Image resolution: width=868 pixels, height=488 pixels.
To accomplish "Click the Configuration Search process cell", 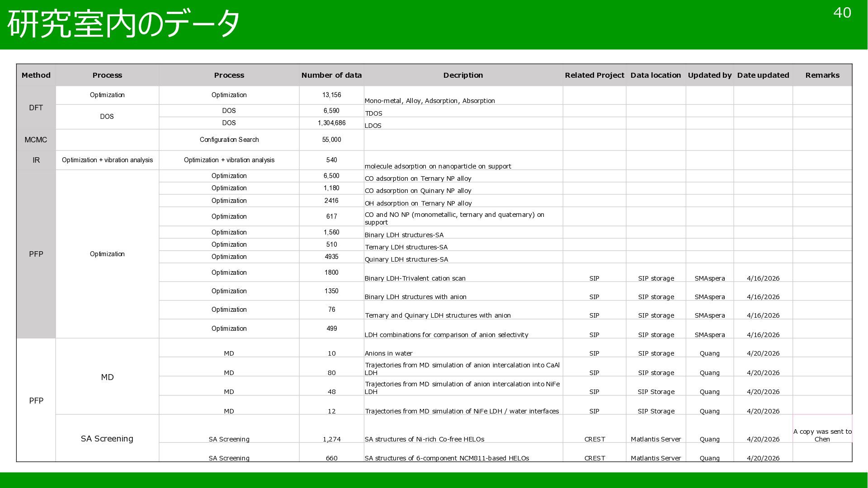I will 229,140.
